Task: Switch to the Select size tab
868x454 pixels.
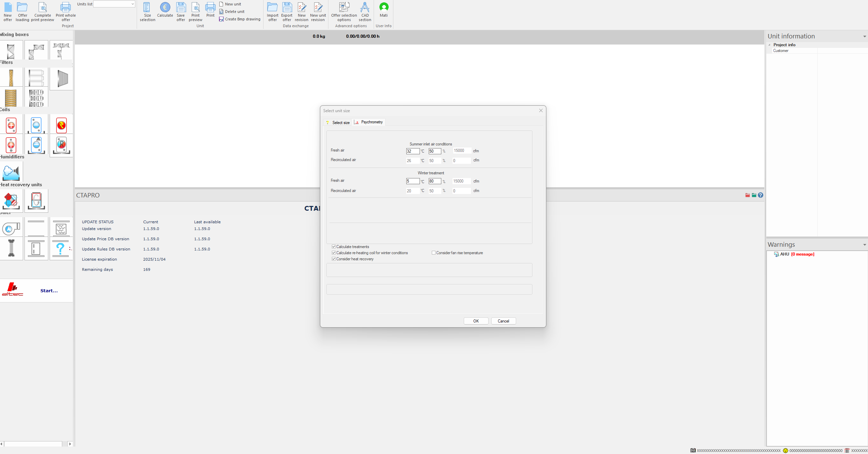Action: [x=337, y=123]
